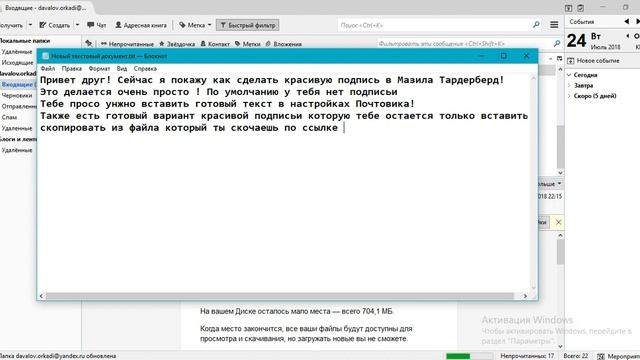Select the Входящие tab in Thunderbird

[x=45, y=8]
